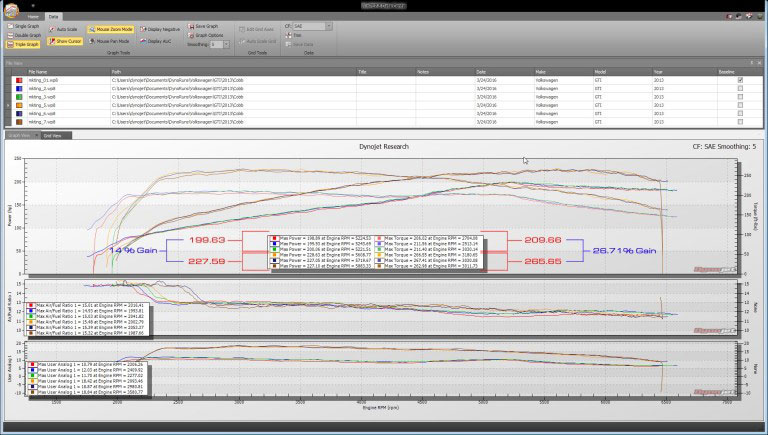This screenshot has height=435, width=768.
Task: Check Baseline checkbox for mkting_2 row
Action: tap(740, 88)
